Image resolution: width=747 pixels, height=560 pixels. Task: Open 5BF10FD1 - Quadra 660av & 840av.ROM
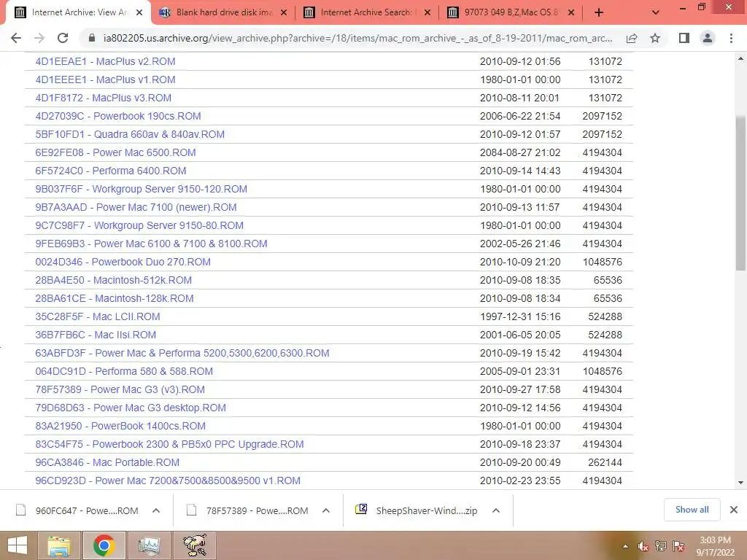pos(130,134)
